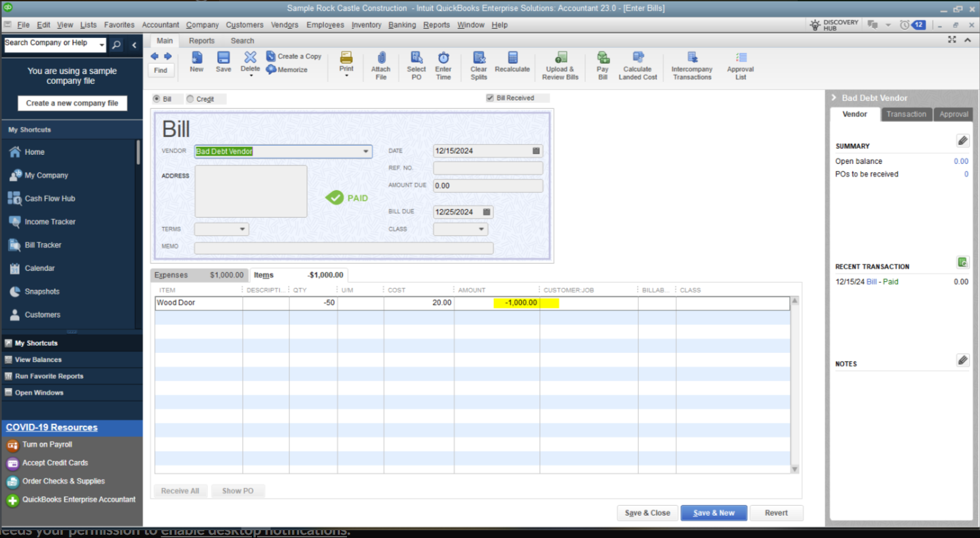980x538 pixels.
Task: Click Calculate Landed Cost icon
Action: point(638,58)
